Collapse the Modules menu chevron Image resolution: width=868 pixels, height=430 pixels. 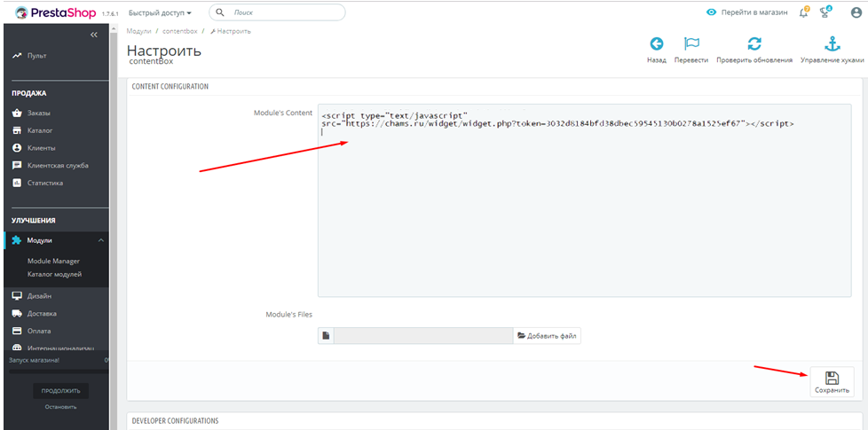click(101, 240)
